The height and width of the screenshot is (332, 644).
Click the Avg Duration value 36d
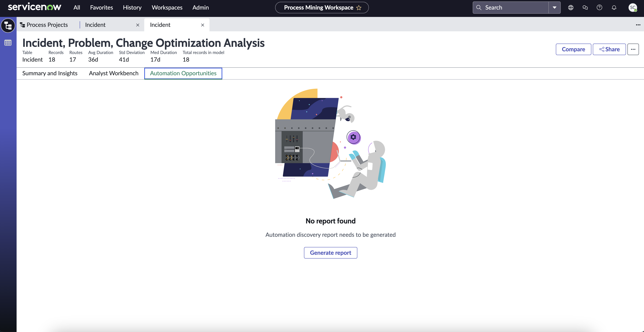click(93, 59)
